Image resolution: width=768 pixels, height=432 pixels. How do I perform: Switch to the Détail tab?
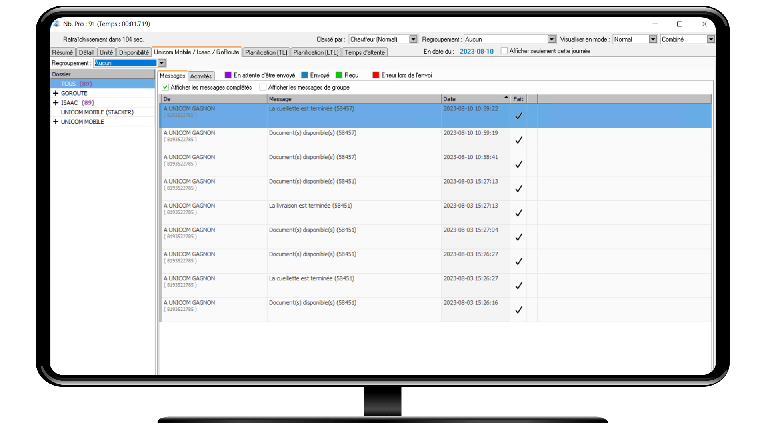(86, 52)
